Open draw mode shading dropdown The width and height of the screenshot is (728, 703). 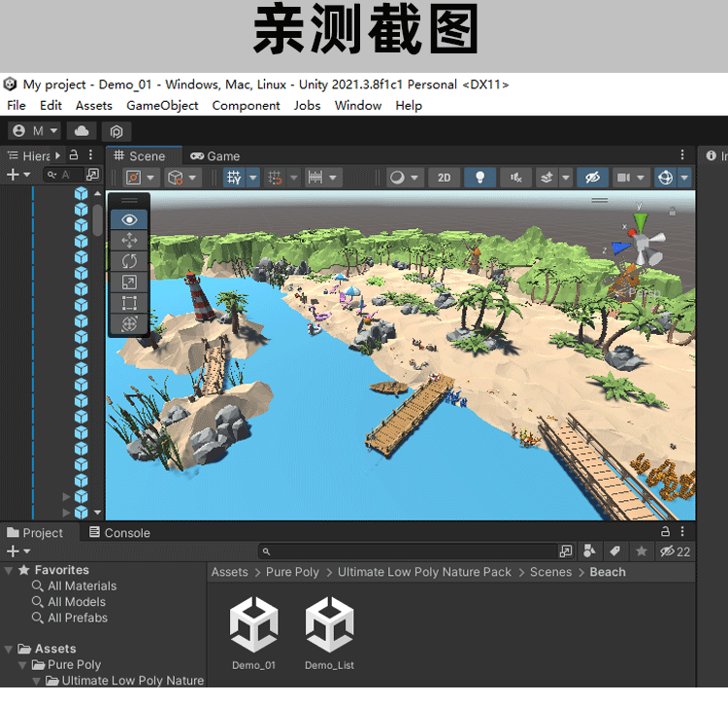pyautogui.click(x=404, y=178)
